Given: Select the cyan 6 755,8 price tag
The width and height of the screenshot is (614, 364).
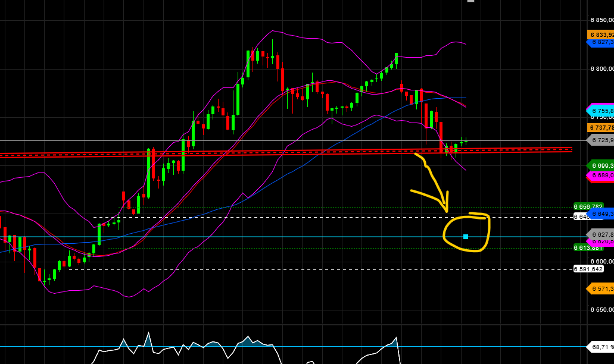Looking at the screenshot, I should point(600,111).
